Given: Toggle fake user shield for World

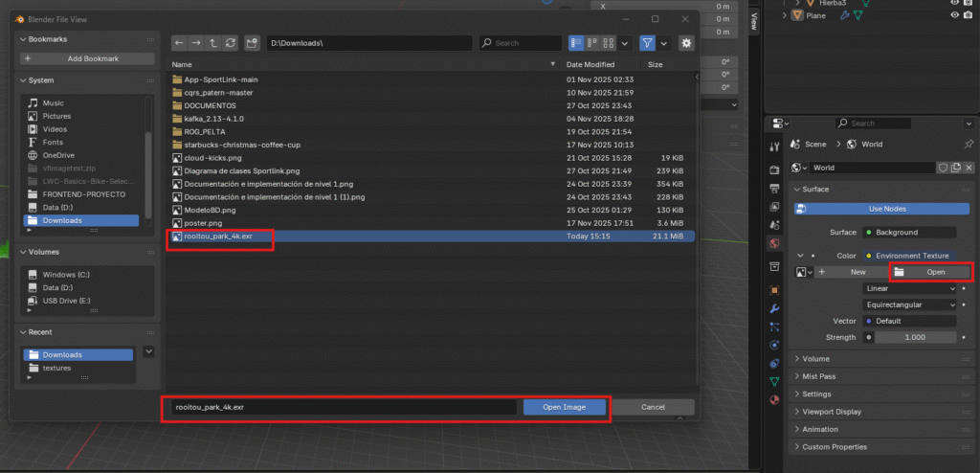Looking at the screenshot, I should point(943,168).
